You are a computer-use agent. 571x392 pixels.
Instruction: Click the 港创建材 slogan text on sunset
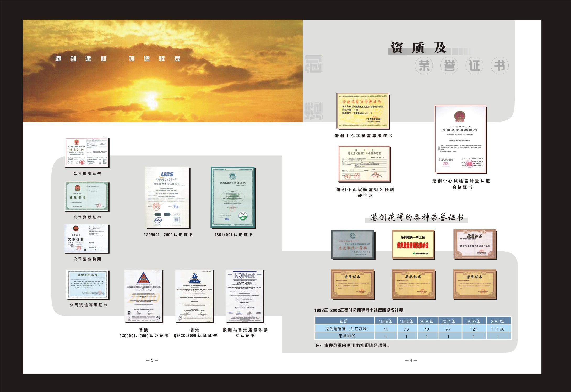pos(81,59)
